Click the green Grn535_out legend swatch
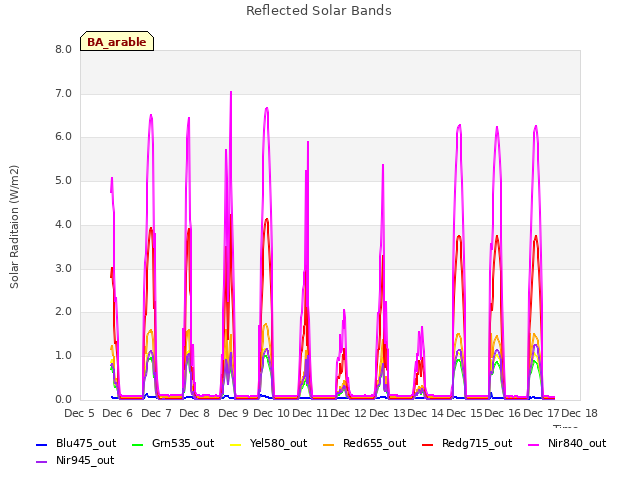Viewport: 640px width, 480px height. tap(138, 444)
